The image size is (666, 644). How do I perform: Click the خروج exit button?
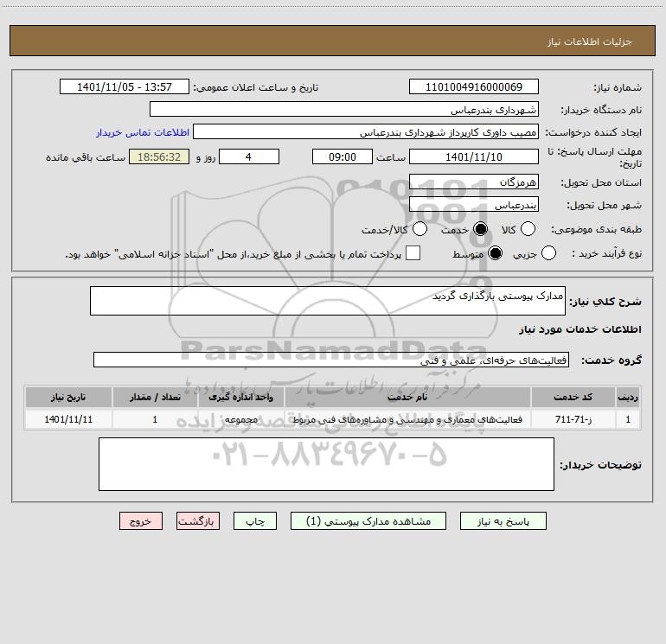pyautogui.click(x=141, y=521)
